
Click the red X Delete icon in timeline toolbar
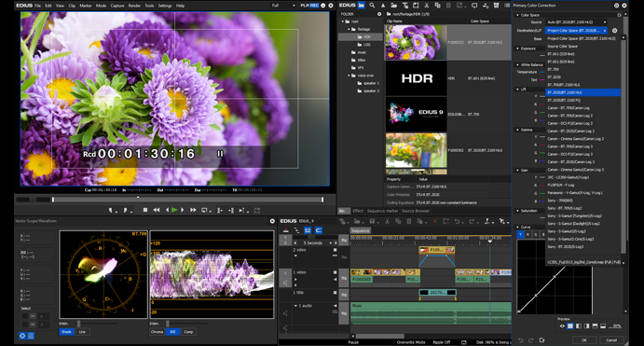pos(435,221)
